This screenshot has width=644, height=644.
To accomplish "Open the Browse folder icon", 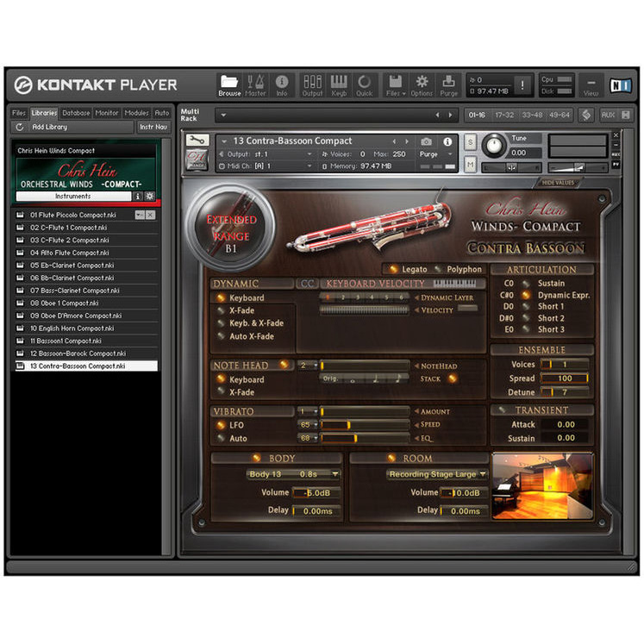I will point(229,85).
